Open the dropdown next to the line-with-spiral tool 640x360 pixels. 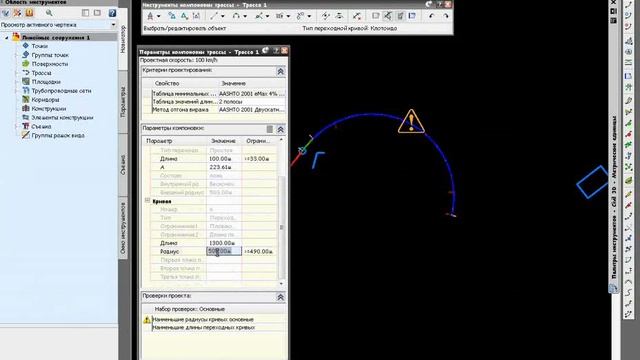point(267,16)
